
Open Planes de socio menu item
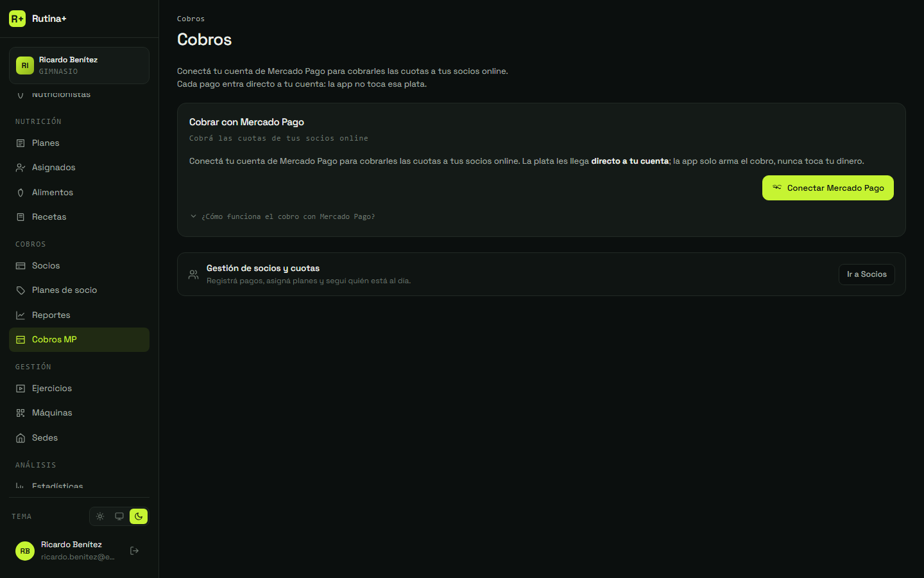[x=79, y=290]
